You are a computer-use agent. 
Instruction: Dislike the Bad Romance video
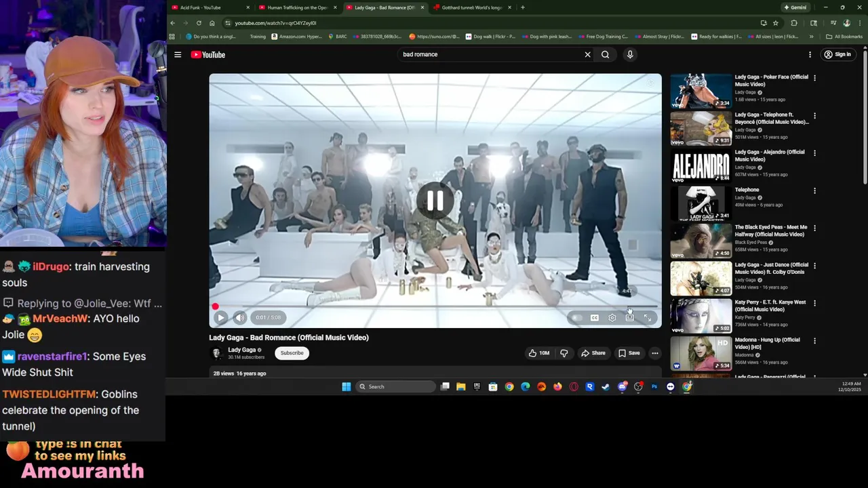tap(564, 352)
